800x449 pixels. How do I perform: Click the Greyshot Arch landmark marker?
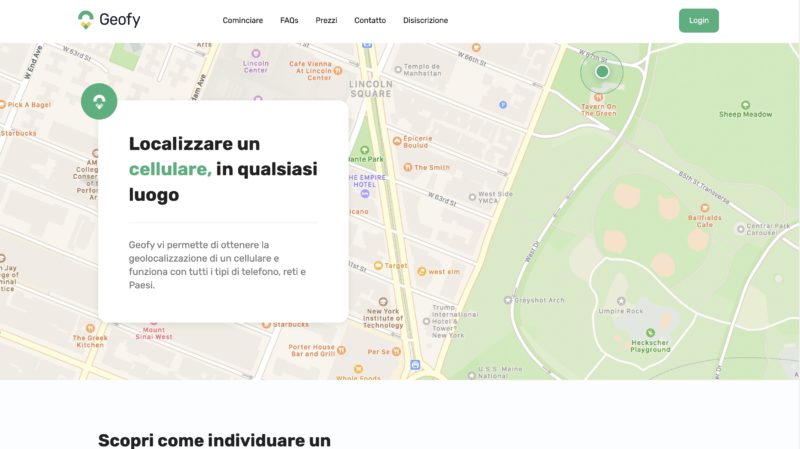[507, 300]
